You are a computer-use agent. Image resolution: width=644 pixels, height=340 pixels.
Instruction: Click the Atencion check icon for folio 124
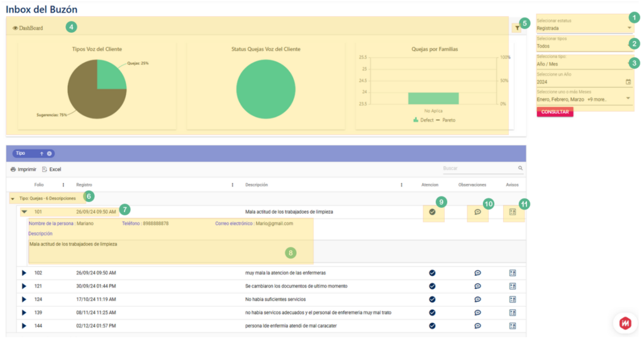pyautogui.click(x=432, y=299)
